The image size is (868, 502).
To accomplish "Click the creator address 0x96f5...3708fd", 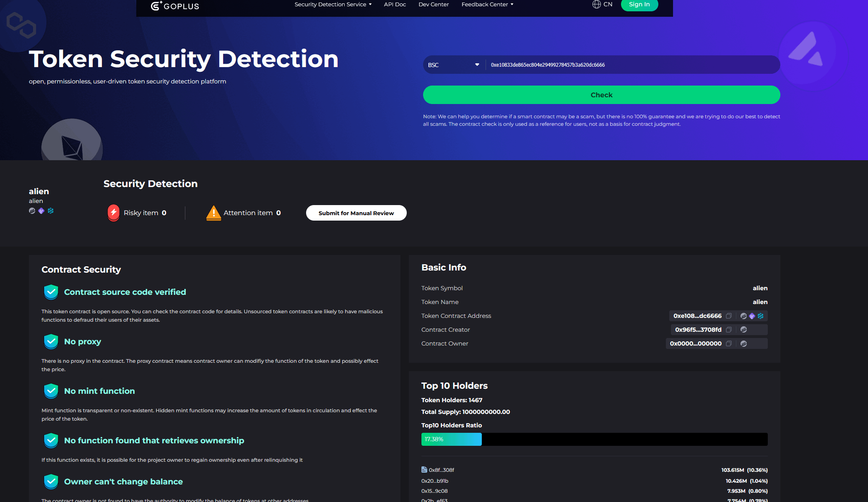I will point(698,330).
